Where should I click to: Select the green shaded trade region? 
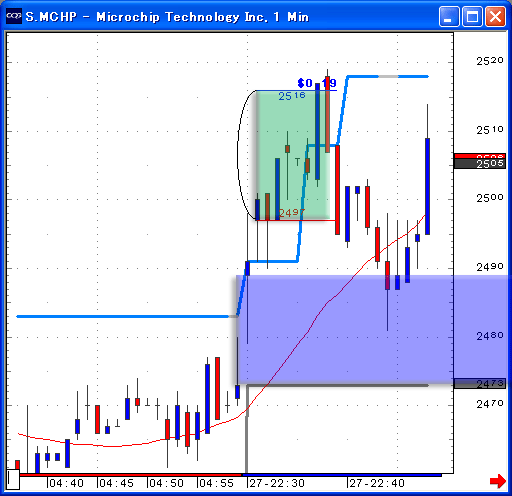tap(293, 155)
